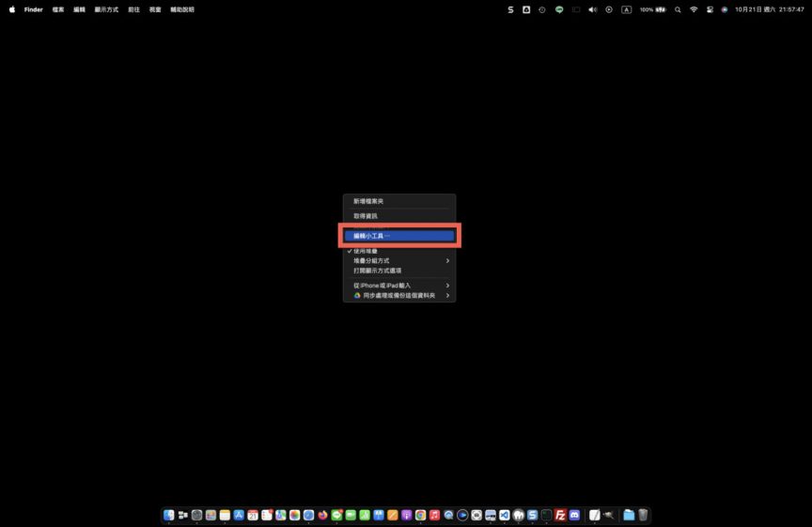Viewport: 812px width, 527px height.
Task: Open Photos from the Dock
Action: point(295,515)
